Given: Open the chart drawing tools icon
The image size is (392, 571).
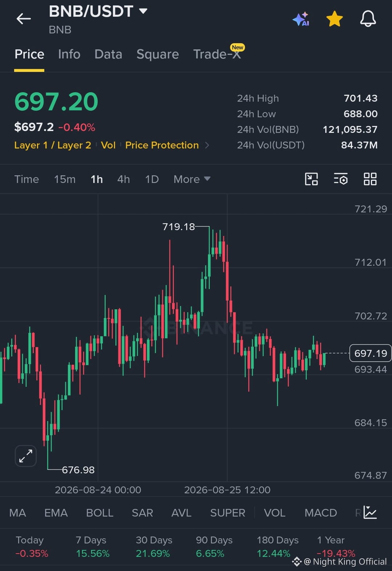Looking at the screenshot, I should tap(311, 179).
